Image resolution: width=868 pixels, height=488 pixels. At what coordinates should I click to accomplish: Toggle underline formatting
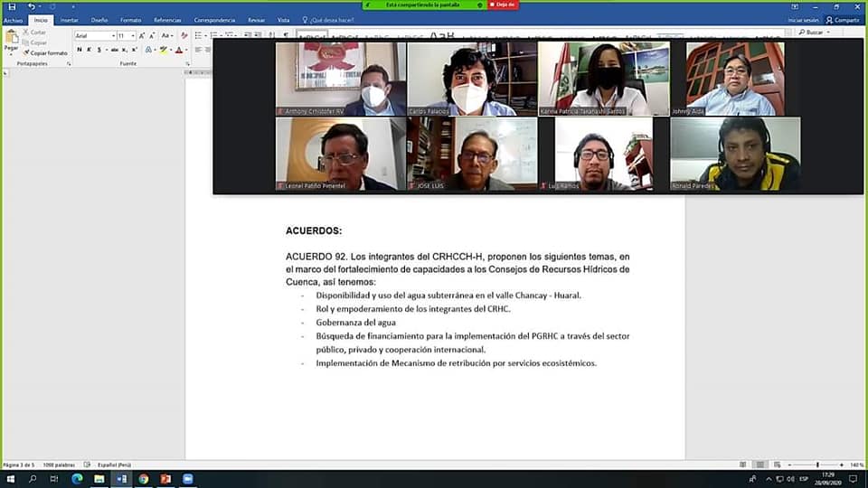(99, 50)
